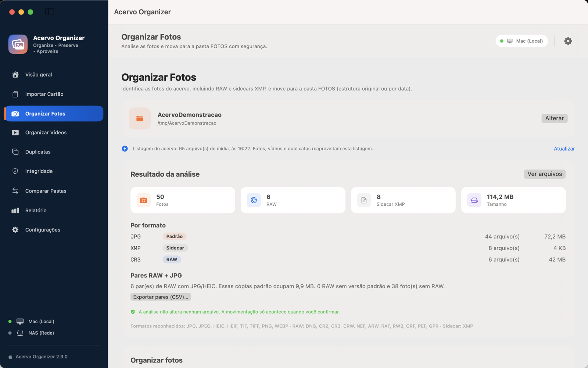The height and width of the screenshot is (368, 588).
Task: Click the SD card icon for Importar Cartão
Action: pyautogui.click(x=15, y=94)
